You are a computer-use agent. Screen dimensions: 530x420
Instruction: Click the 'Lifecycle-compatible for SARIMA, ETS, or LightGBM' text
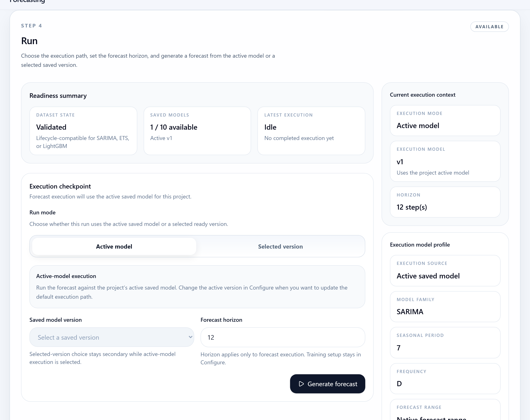tap(83, 142)
